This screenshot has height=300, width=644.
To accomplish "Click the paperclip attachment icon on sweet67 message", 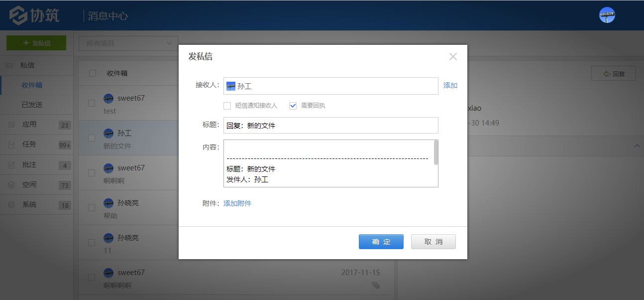I will (376, 285).
